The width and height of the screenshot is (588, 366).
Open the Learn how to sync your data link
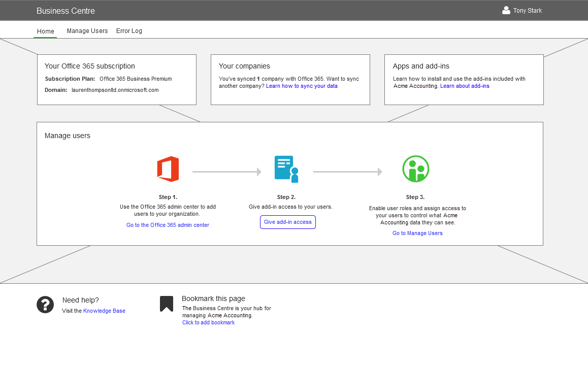click(x=302, y=86)
